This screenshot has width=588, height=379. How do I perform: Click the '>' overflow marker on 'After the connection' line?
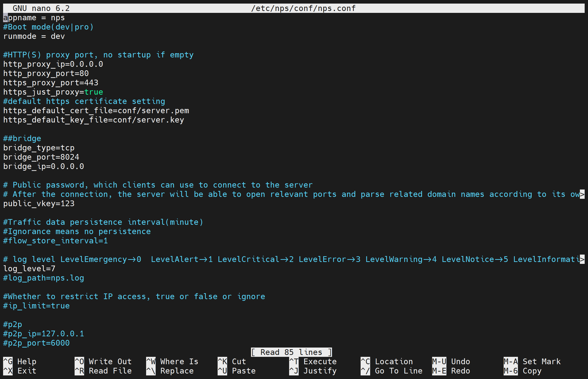(582, 194)
